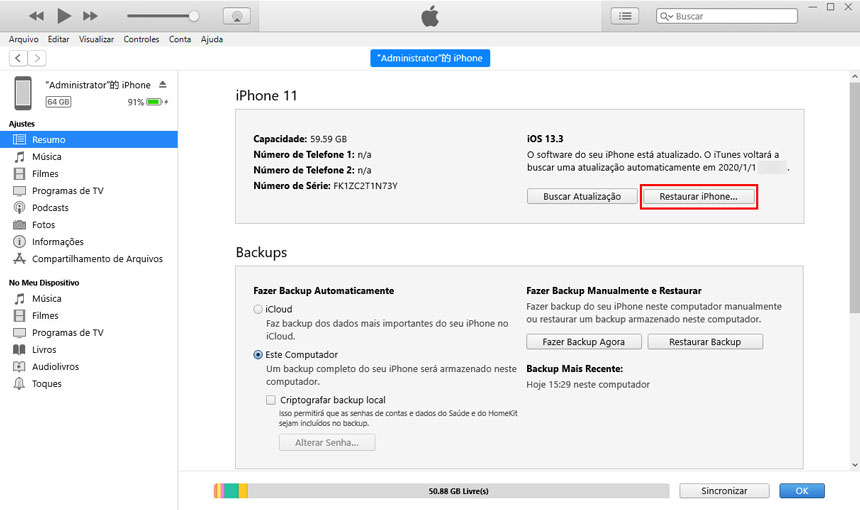860x510 pixels.
Task: Open the Arquivo menu
Action: 23,39
